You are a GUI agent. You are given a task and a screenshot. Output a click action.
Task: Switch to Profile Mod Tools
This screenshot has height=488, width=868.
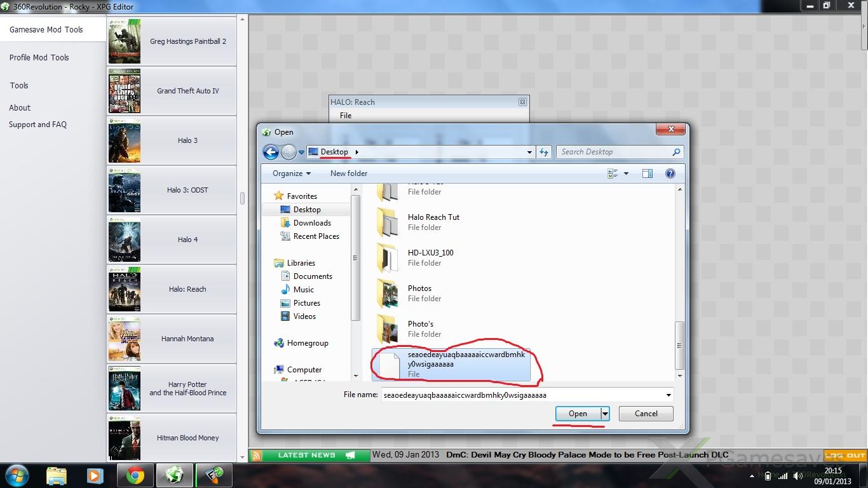(39, 57)
